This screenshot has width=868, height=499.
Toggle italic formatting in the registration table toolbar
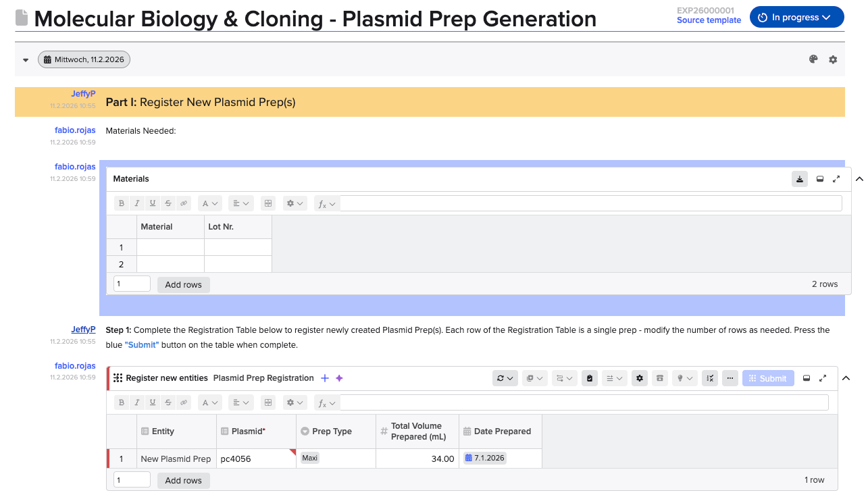click(x=137, y=402)
